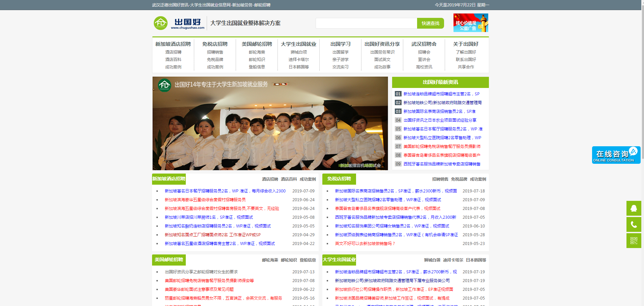Open the 新加坡酒店招聘 main menu
Image resolution: width=644 pixels, height=306 pixels.
[173, 44]
